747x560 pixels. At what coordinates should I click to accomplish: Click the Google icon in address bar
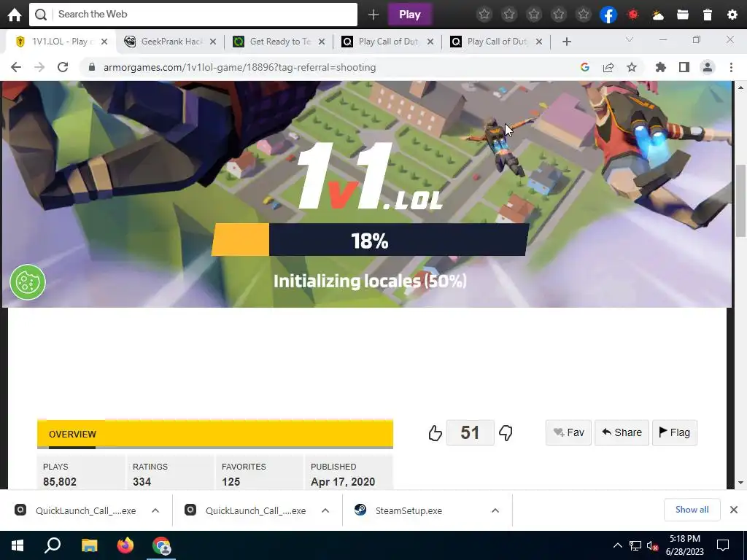585,67
